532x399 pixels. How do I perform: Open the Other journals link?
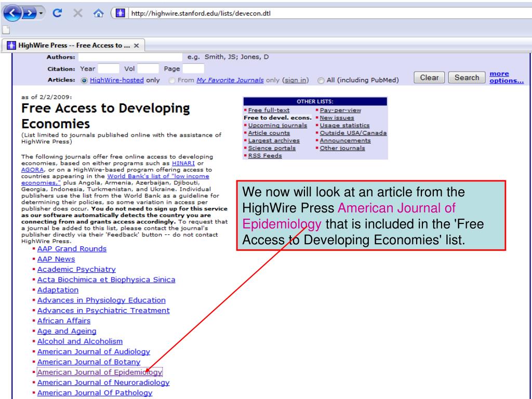(342, 148)
